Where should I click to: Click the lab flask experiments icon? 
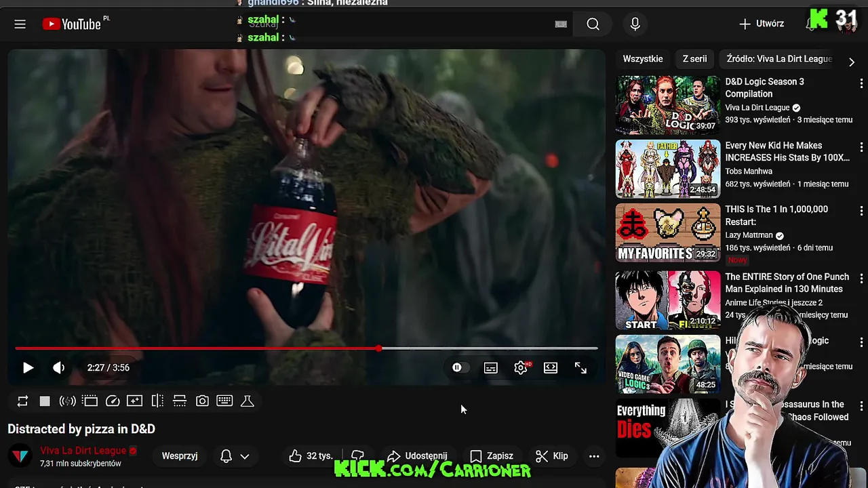[248, 401]
